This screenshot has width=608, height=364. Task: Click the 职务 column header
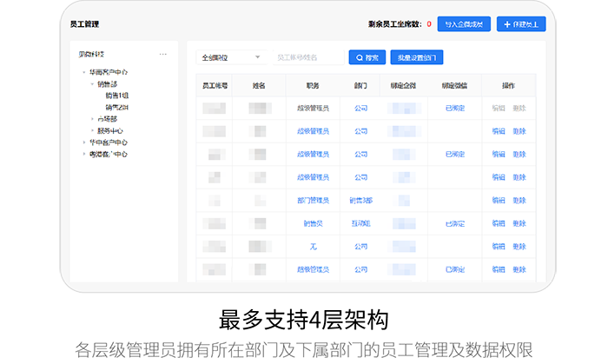pyautogui.click(x=313, y=86)
